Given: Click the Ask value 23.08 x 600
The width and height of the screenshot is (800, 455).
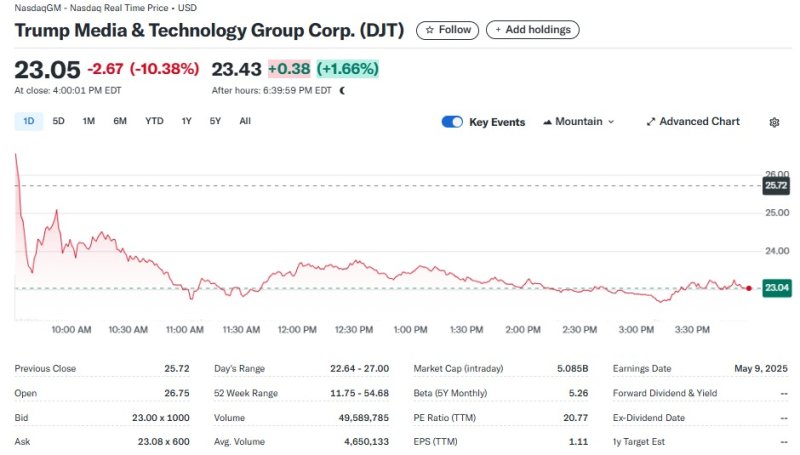Looking at the screenshot, I should coord(163,442).
